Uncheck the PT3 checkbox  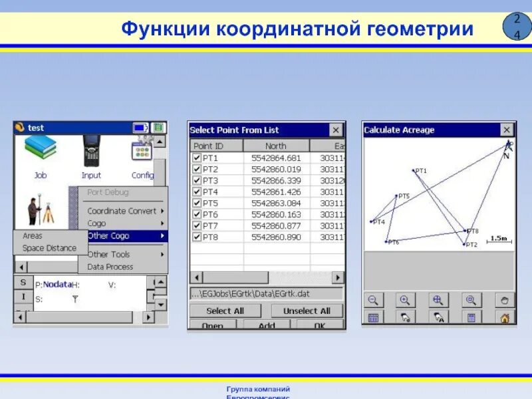[x=196, y=180]
